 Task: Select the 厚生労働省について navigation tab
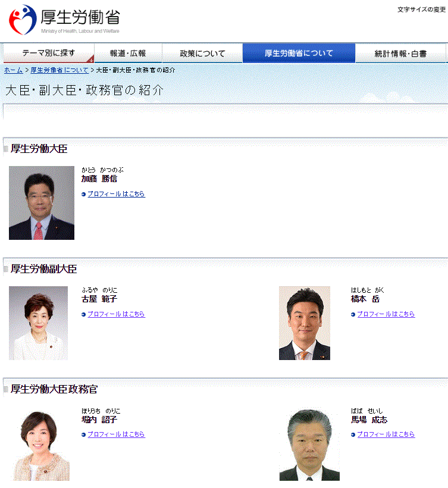click(x=299, y=53)
